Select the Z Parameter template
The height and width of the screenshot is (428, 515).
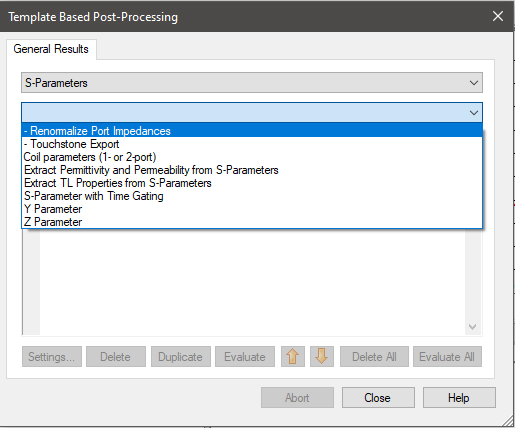coord(252,222)
